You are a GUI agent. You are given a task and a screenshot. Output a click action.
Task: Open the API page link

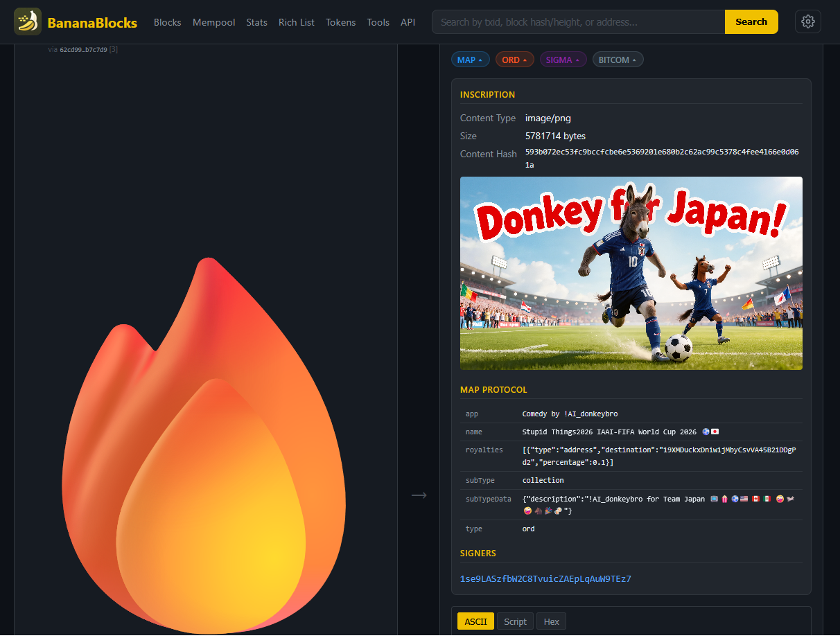408,22
